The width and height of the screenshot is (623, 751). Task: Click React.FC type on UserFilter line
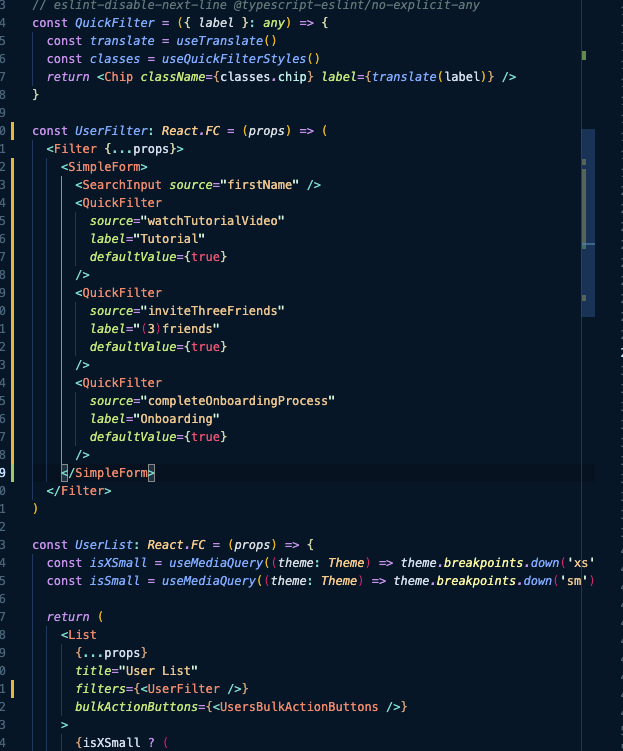(191, 131)
